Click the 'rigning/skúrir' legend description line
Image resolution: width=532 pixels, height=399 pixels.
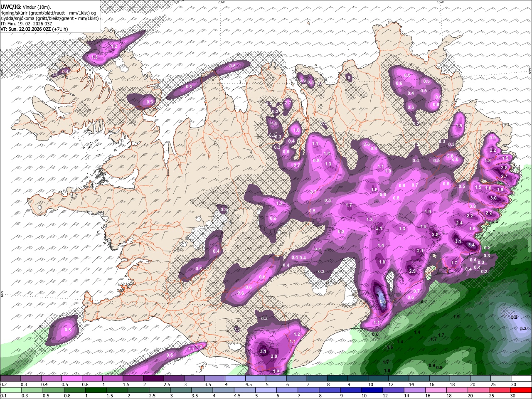(x=48, y=12)
